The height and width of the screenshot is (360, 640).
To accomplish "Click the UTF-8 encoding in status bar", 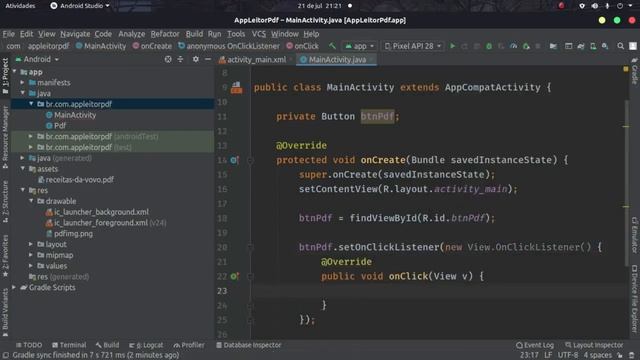I will point(567,355).
